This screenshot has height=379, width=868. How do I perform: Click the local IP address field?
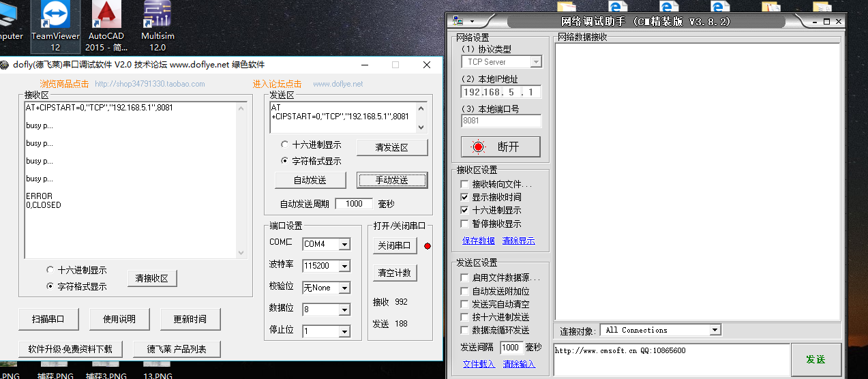pos(501,91)
